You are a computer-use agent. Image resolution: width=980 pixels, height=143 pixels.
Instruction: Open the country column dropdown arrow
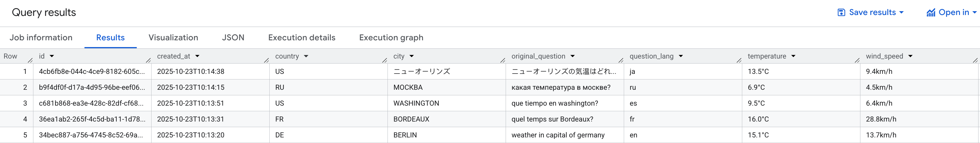click(x=306, y=56)
